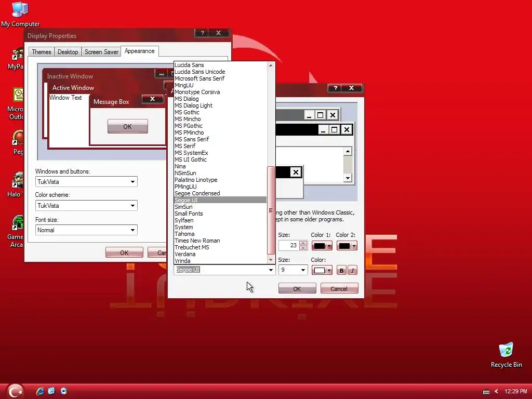The height and width of the screenshot is (399, 532).
Task: Switch to the Desktop tab
Action: pyautogui.click(x=68, y=52)
